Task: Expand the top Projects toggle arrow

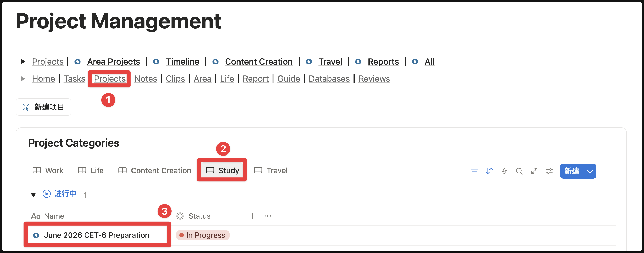Action: coord(23,62)
